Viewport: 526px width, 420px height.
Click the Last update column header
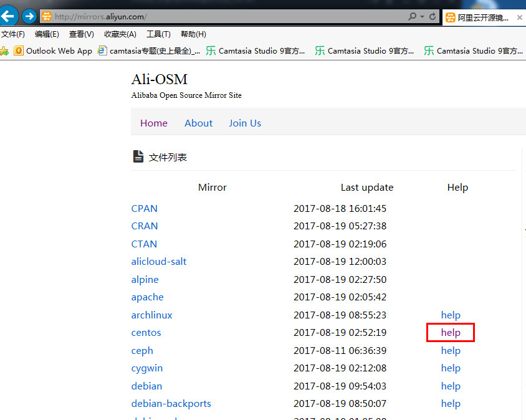[x=367, y=187]
